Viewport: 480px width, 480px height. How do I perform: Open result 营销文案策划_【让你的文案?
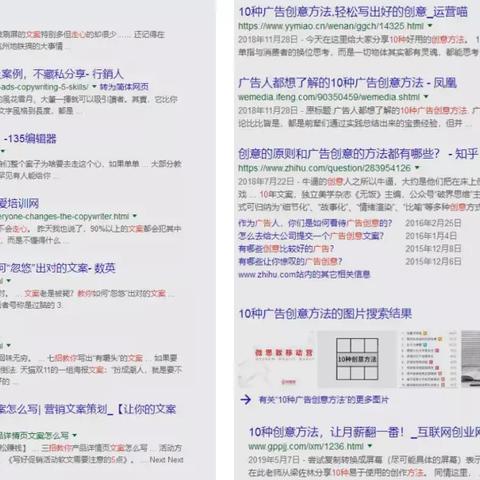click(x=88, y=409)
